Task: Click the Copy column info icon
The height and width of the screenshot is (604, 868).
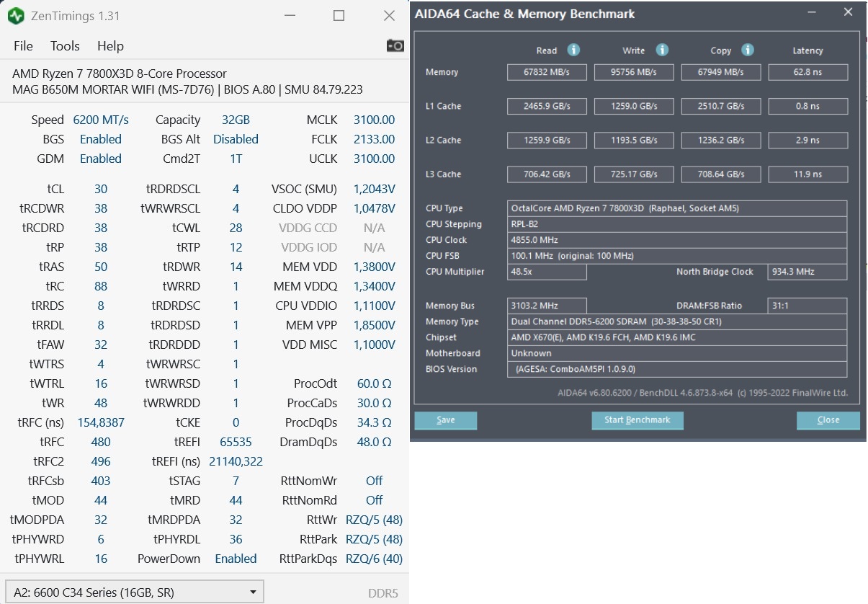Action: pyautogui.click(x=748, y=50)
